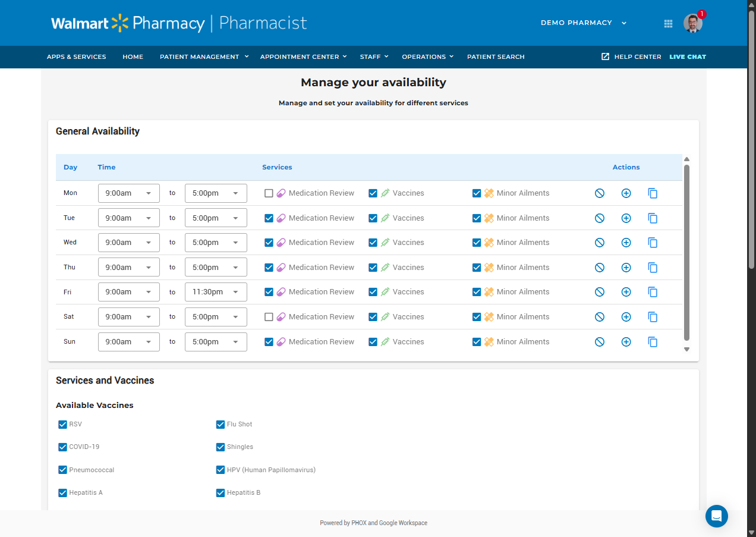The height and width of the screenshot is (537, 756).
Task: Click the block icon on Monday's row
Action: tap(600, 193)
